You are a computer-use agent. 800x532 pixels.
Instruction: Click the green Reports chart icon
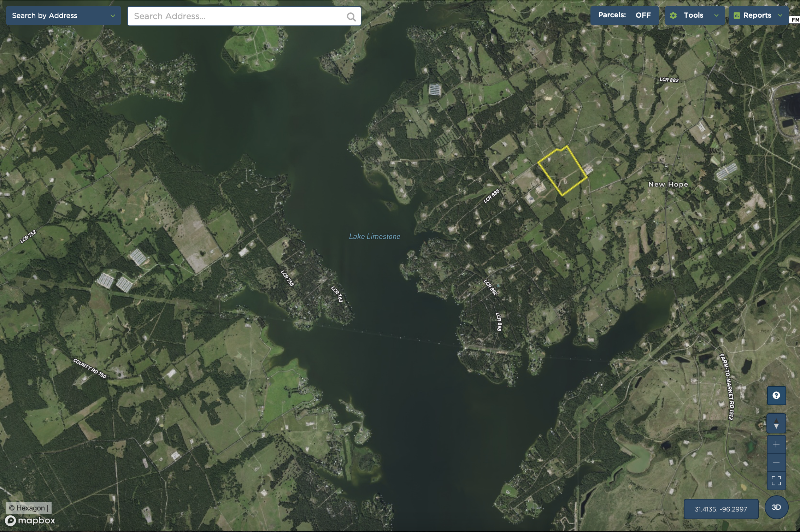pyautogui.click(x=737, y=16)
